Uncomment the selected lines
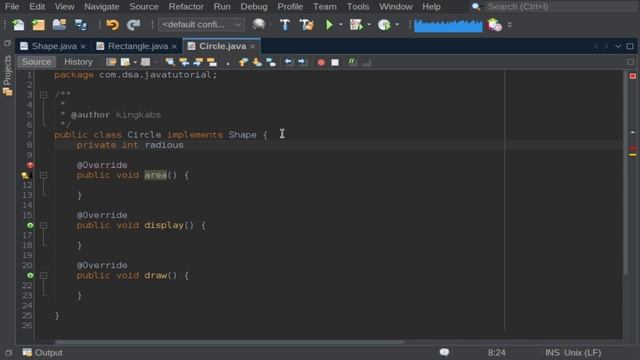Viewport: 640px width, 360px height. pos(367,62)
